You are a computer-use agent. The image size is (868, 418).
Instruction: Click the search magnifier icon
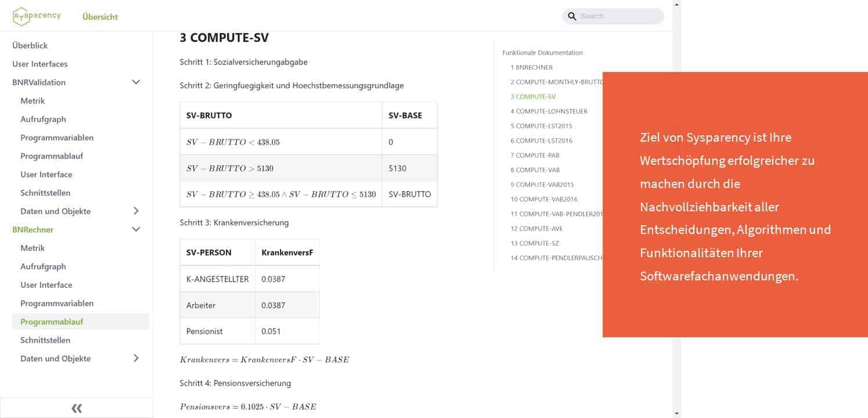coord(572,16)
